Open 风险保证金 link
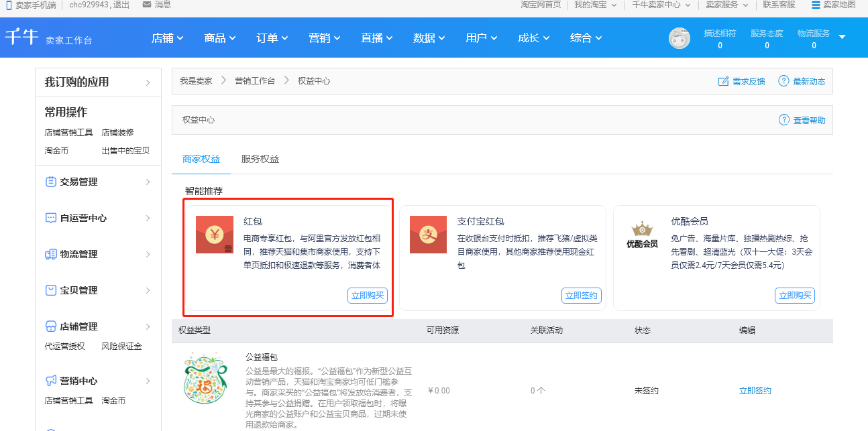This screenshot has height=431, width=868. click(x=121, y=347)
